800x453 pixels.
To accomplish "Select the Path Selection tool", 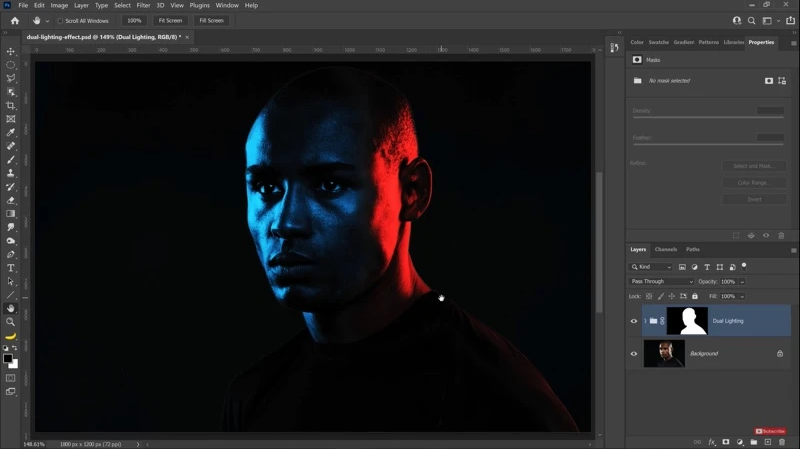I will (x=11, y=281).
